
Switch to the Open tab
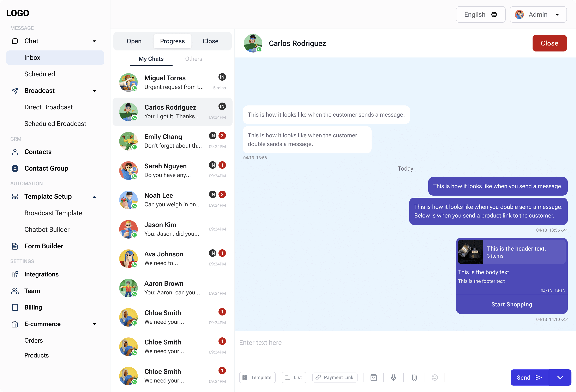pyautogui.click(x=134, y=41)
